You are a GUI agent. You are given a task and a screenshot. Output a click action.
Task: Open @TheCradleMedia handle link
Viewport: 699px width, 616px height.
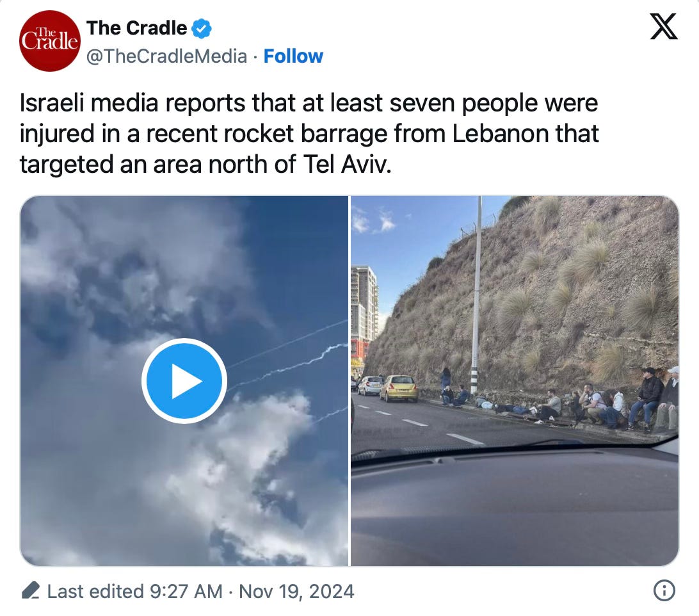tap(166, 56)
